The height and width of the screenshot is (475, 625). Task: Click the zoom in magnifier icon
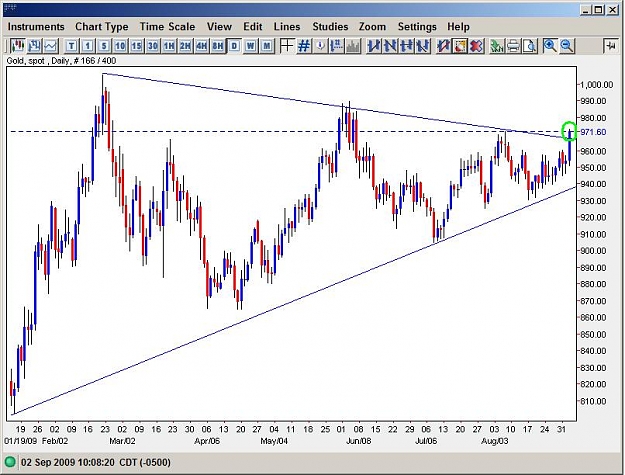(x=550, y=46)
